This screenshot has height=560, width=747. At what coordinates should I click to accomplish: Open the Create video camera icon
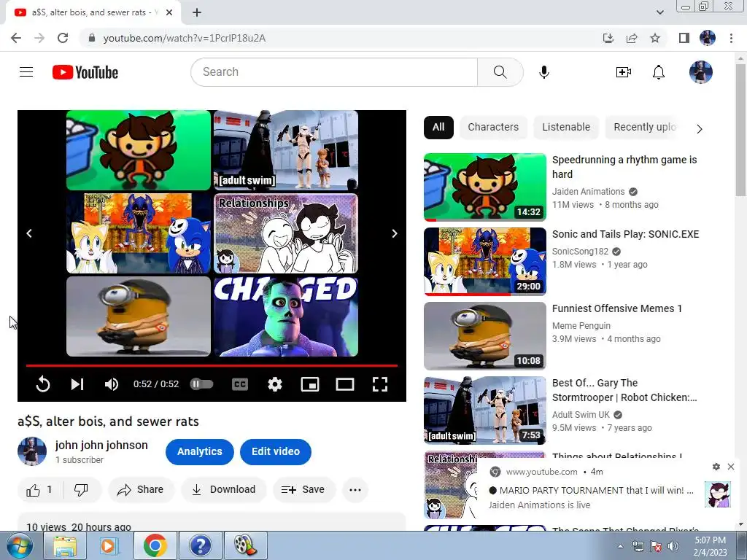(x=623, y=72)
